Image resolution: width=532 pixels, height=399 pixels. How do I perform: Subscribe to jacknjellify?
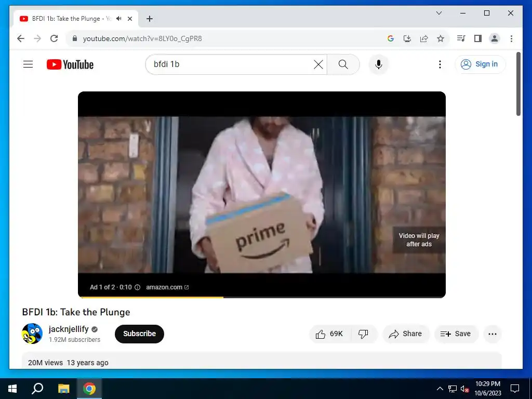point(139,334)
